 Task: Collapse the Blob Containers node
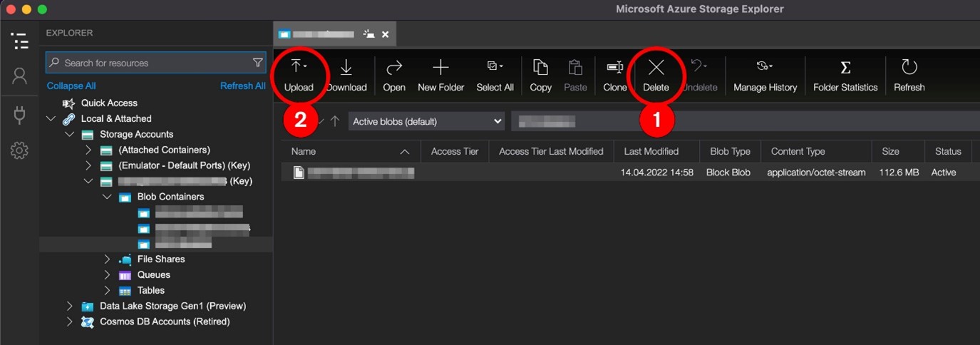pos(107,197)
